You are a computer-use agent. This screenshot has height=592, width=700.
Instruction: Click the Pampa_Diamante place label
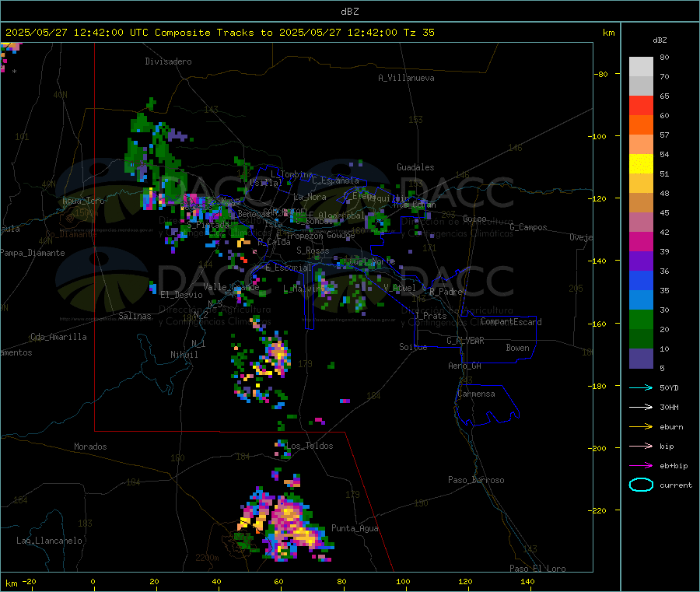(33, 253)
